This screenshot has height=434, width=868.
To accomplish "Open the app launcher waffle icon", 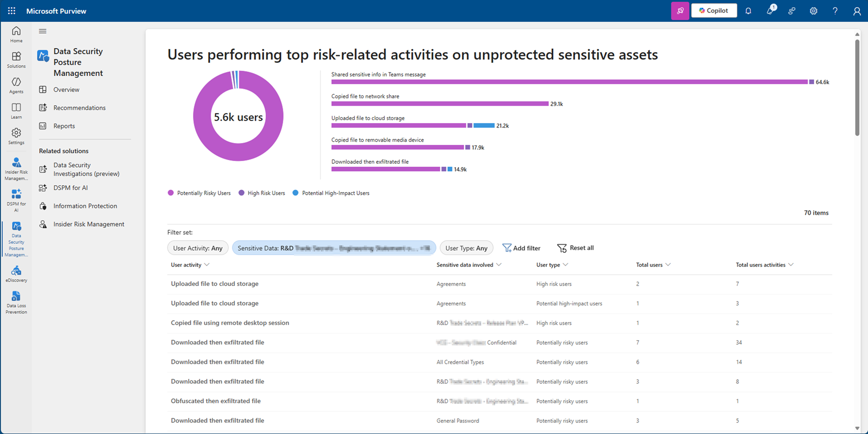I will pyautogui.click(x=11, y=11).
